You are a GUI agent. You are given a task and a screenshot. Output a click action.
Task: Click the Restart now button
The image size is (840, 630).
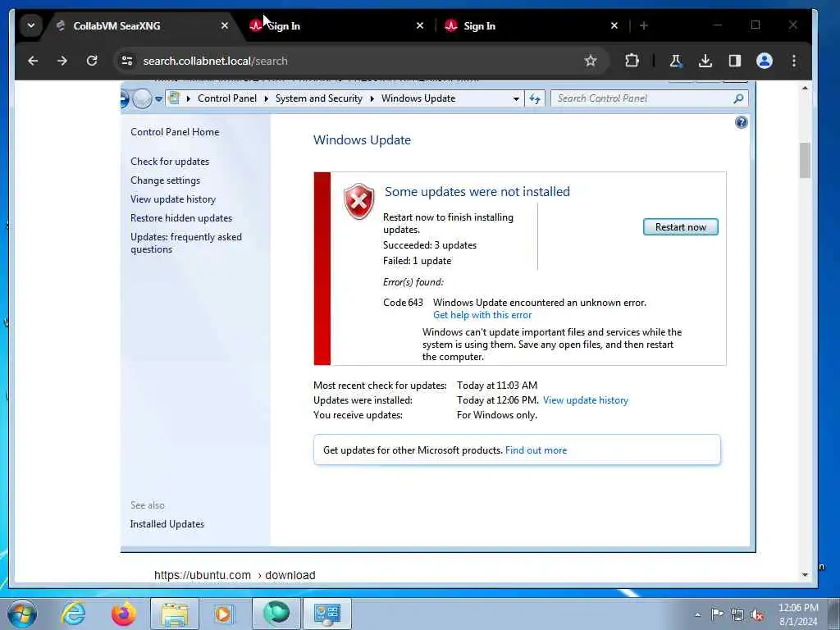pos(680,227)
